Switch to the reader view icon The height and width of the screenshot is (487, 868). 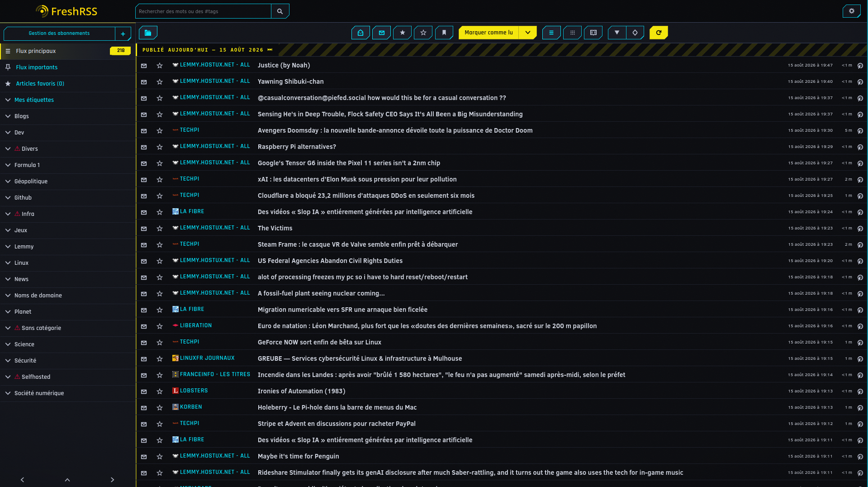593,33
